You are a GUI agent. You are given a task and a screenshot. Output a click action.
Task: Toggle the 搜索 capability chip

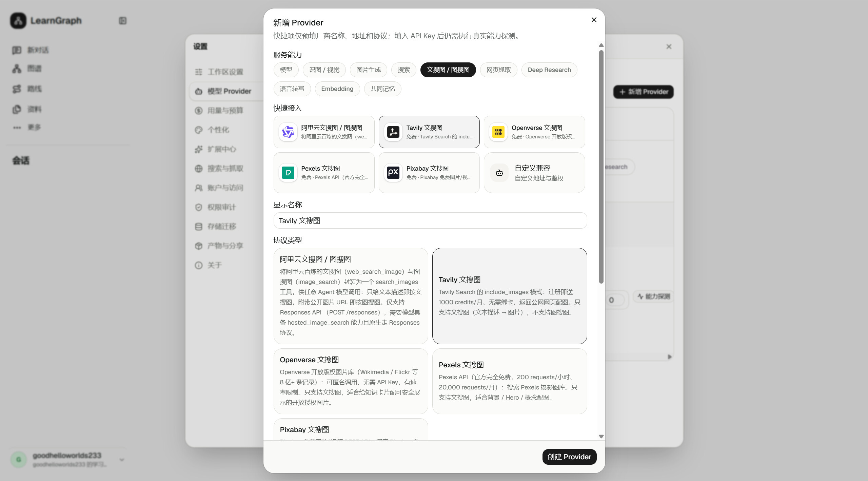point(404,70)
